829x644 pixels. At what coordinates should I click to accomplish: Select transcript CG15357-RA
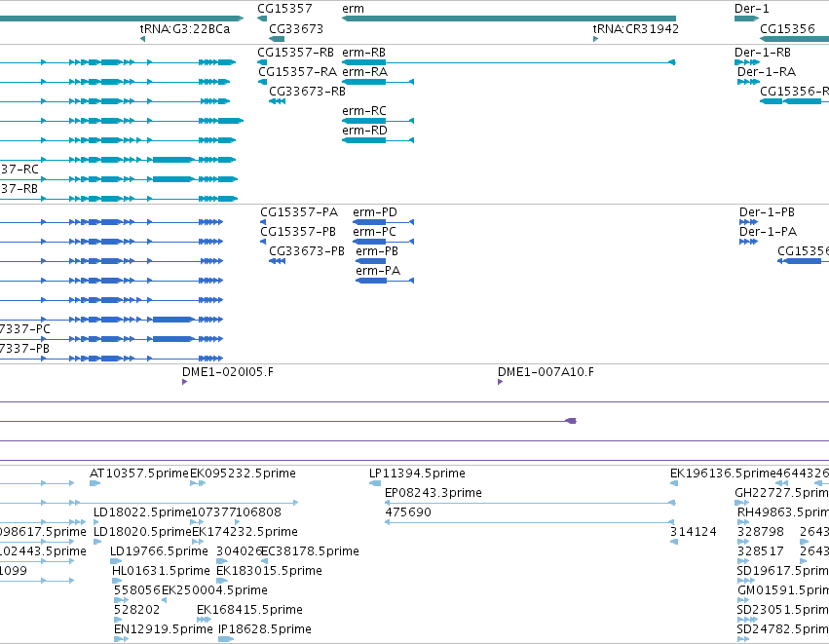[x=263, y=82]
